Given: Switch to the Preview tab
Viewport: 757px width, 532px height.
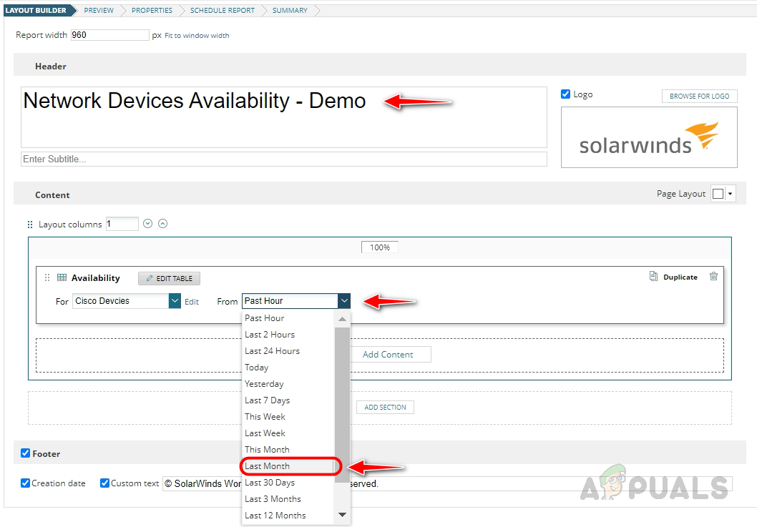Looking at the screenshot, I should point(99,11).
